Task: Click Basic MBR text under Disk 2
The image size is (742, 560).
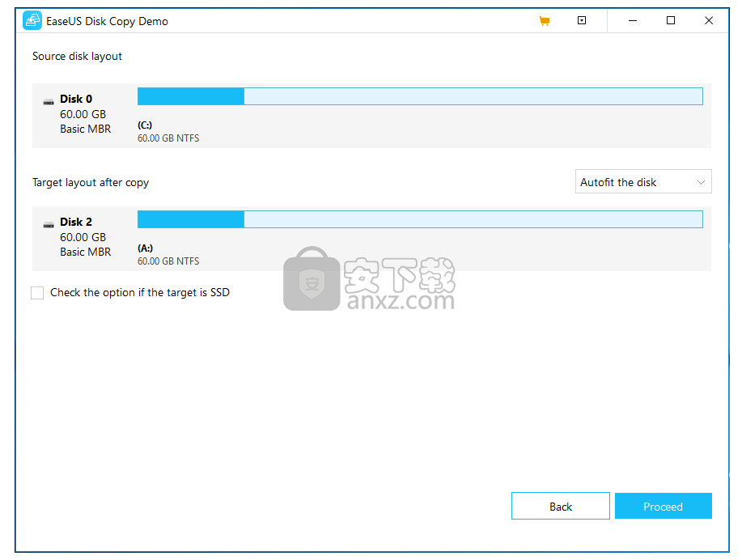Action: 85,252
